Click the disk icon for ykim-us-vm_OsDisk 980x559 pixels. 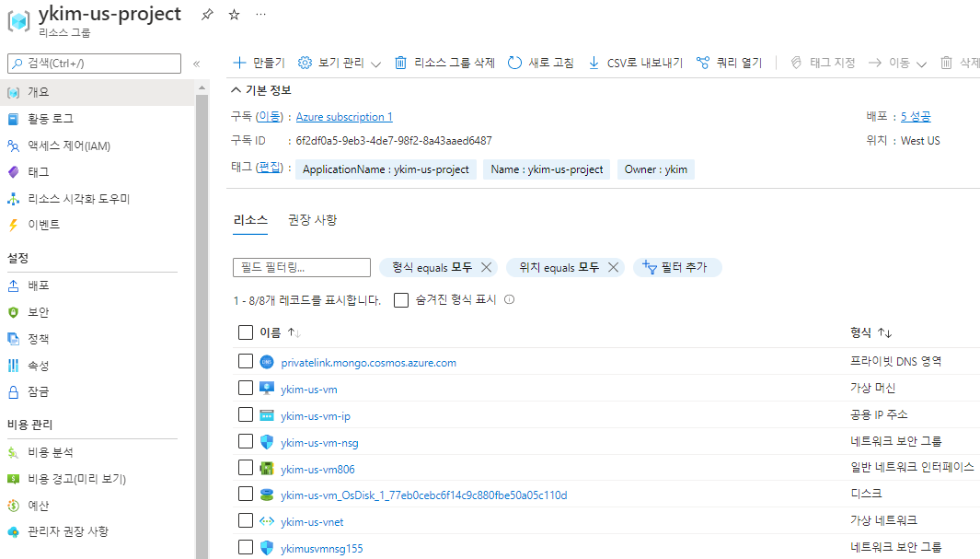267,495
